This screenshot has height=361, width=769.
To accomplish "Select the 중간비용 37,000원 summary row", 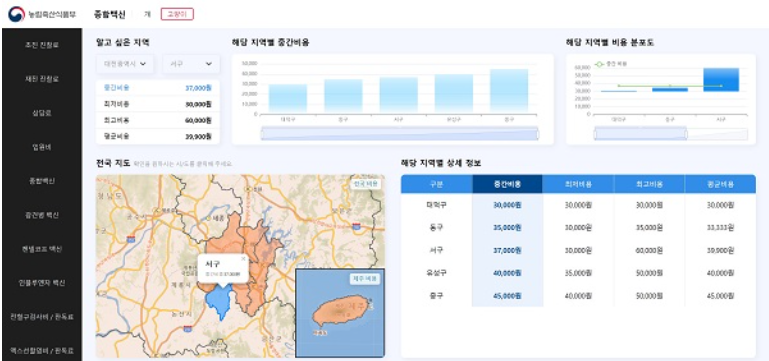I will point(158,88).
